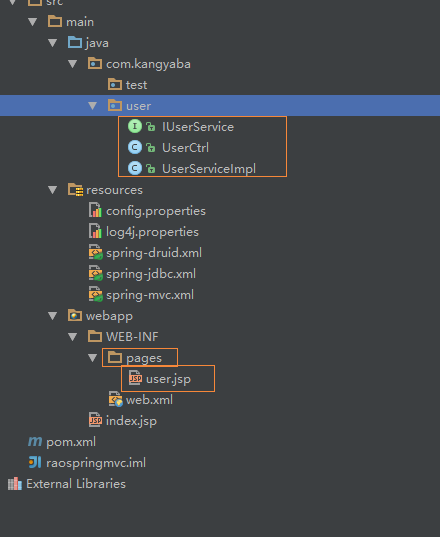This screenshot has width=440, height=537.
Task: Open user.jsp
Action: [168, 379]
